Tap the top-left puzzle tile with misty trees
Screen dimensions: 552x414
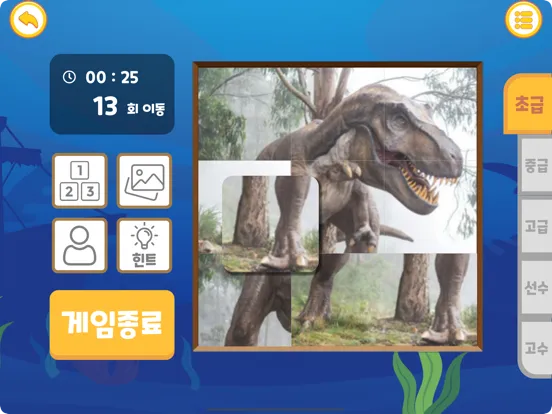pyautogui.click(x=245, y=114)
